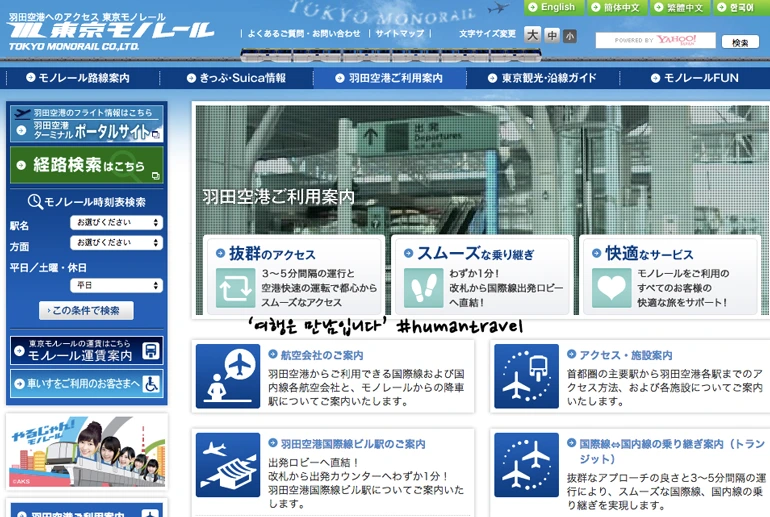Open モノレールFUN menu
770x517 pixels.
[694, 78]
